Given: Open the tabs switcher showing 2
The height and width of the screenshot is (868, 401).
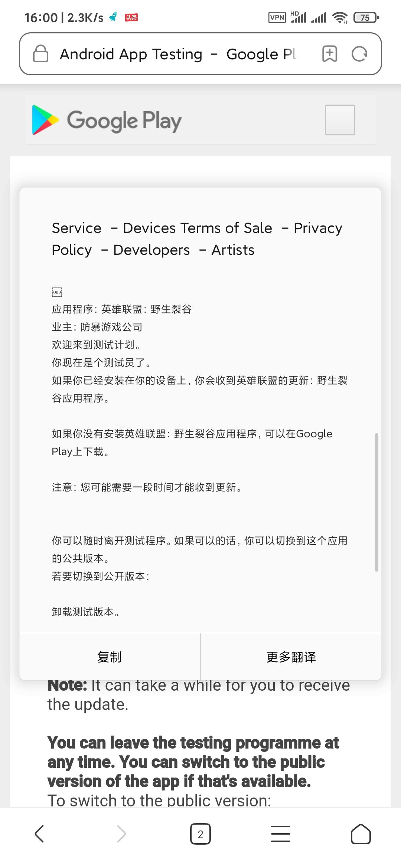Looking at the screenshot, I should [200, 834].
